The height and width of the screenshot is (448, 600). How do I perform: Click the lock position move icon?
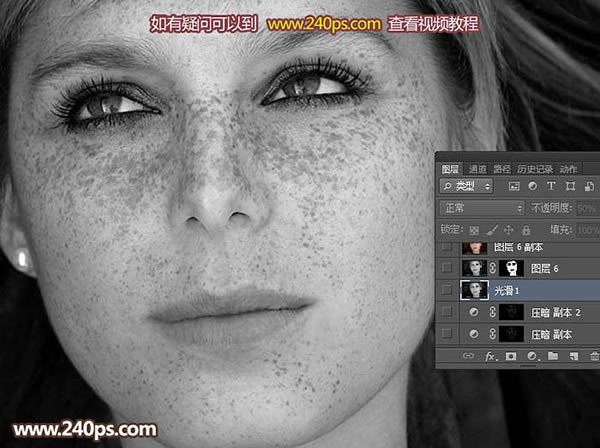509,230
